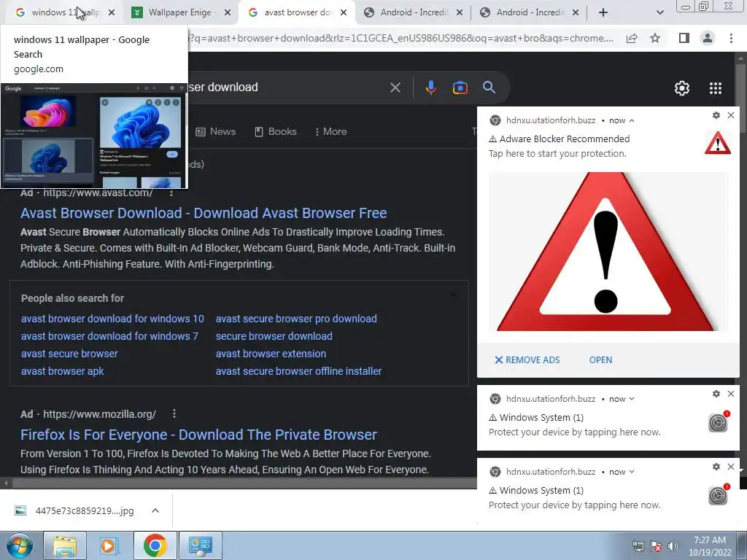
Task: Open Firefox Is For Everyone ad headline
Action: coord(198,435)
